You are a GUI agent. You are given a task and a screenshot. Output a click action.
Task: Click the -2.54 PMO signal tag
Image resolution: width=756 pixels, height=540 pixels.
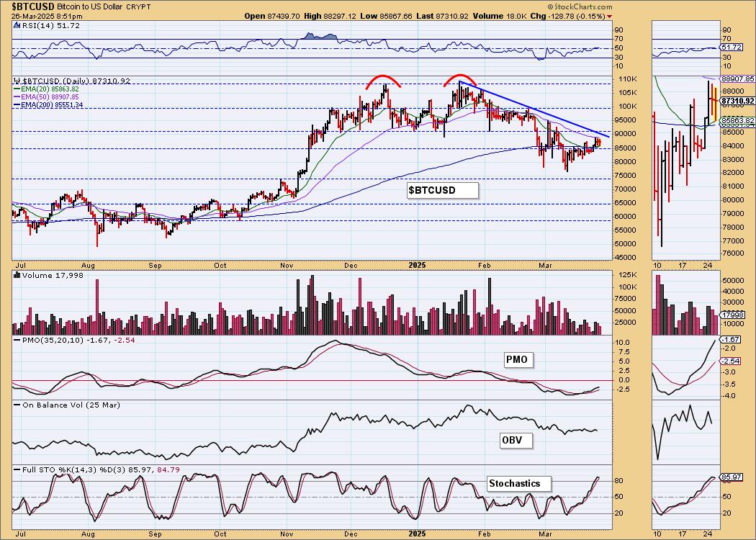coord(731,361)
